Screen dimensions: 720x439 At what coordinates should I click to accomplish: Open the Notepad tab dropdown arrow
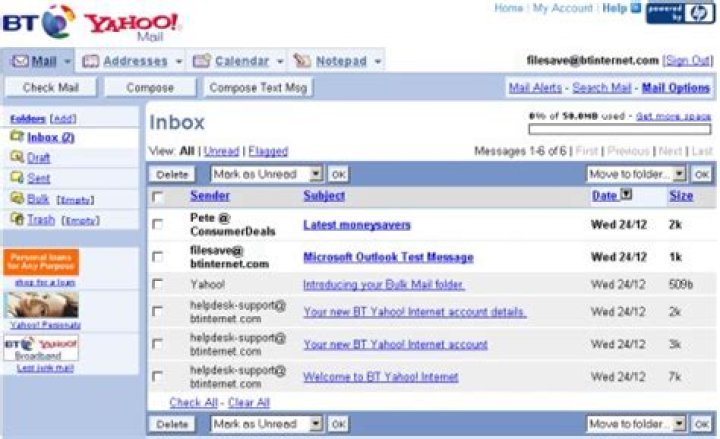pyautogui.click(x=377, y=61)
